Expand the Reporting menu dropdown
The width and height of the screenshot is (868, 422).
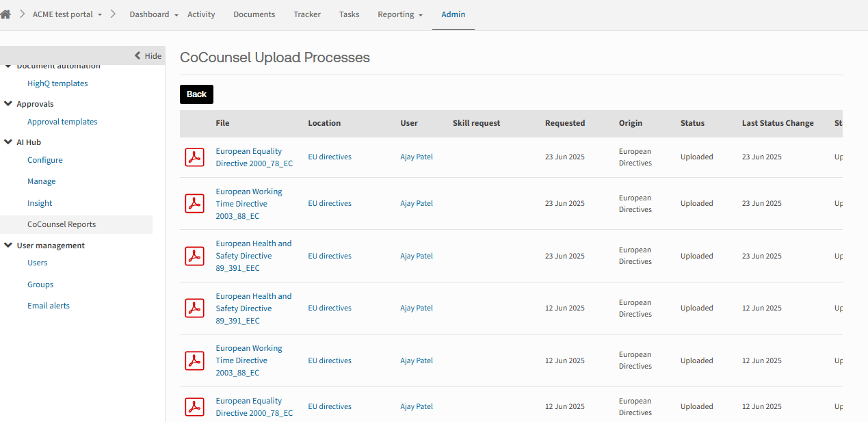(x=421, y=15)
